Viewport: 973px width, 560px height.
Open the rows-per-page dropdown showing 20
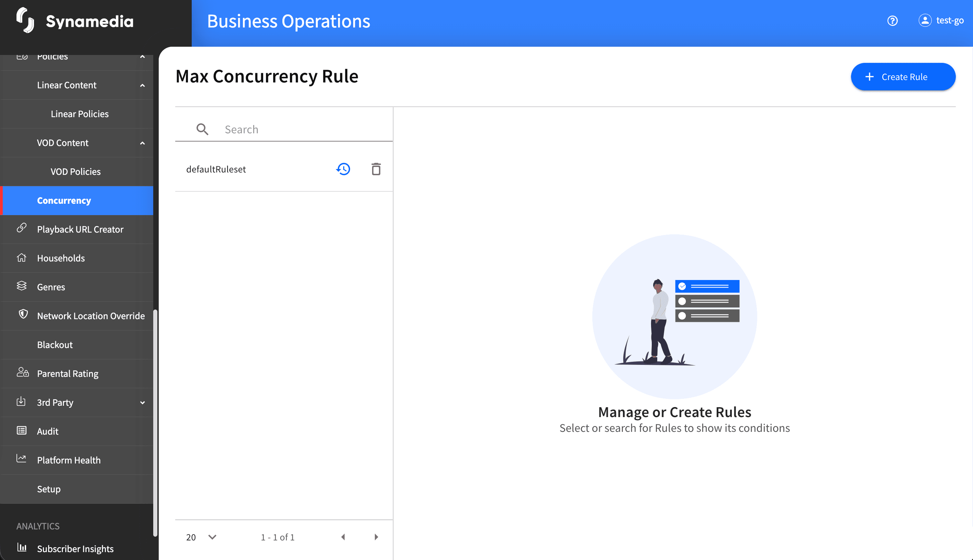pos(202,537)
